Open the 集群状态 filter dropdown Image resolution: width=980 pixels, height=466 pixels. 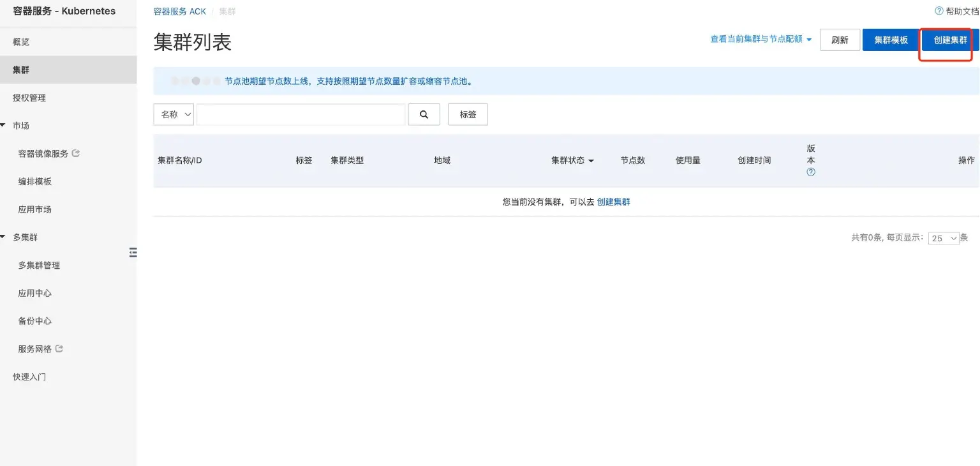(572, 160)
